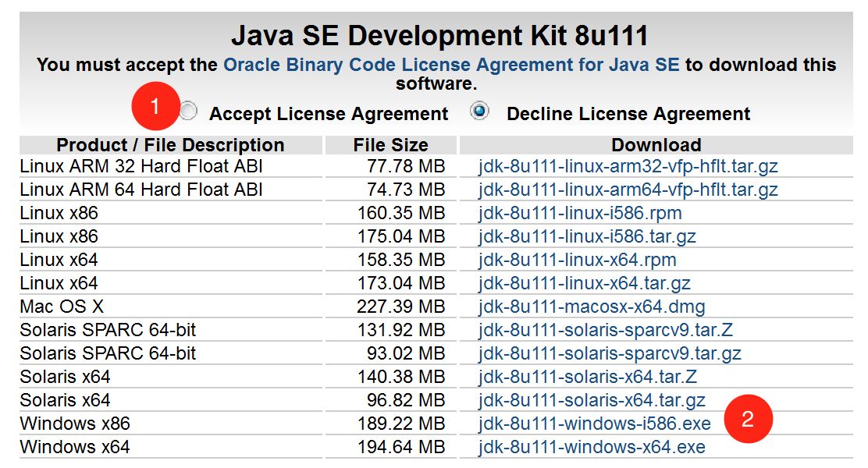868x468 pixels.
Task: Click the Decline License Agreement label text
Action: click(x=628, y=113)
